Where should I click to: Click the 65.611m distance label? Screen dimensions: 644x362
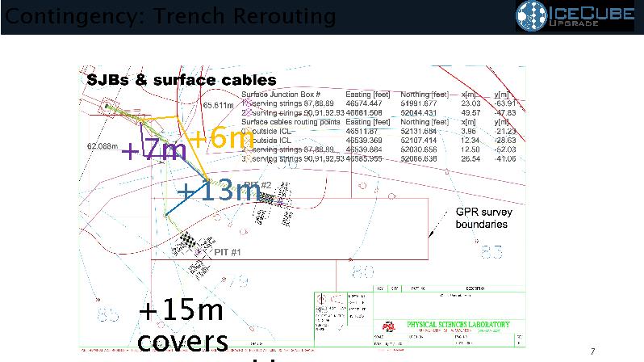coord(219,105)
